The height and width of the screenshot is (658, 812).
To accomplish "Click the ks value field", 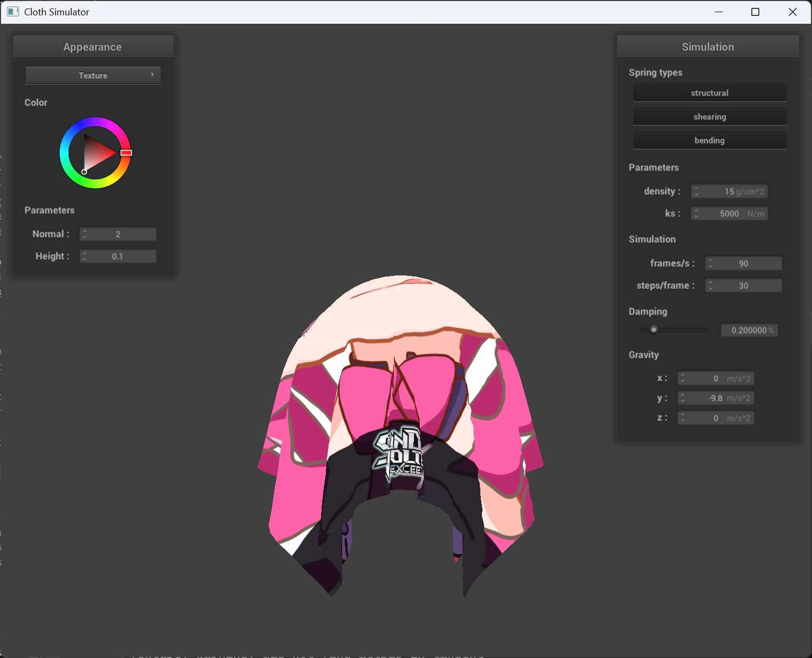I will (x=729, y=213).
